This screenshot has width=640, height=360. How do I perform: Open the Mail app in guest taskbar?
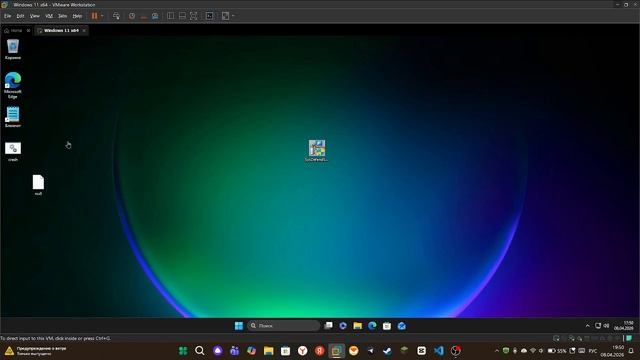tap(402, 326)
